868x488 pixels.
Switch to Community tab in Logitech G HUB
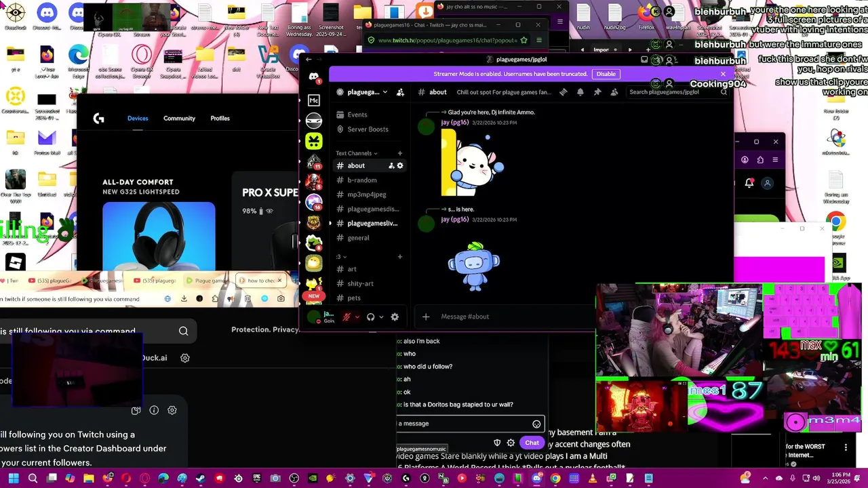coord(179,118)
